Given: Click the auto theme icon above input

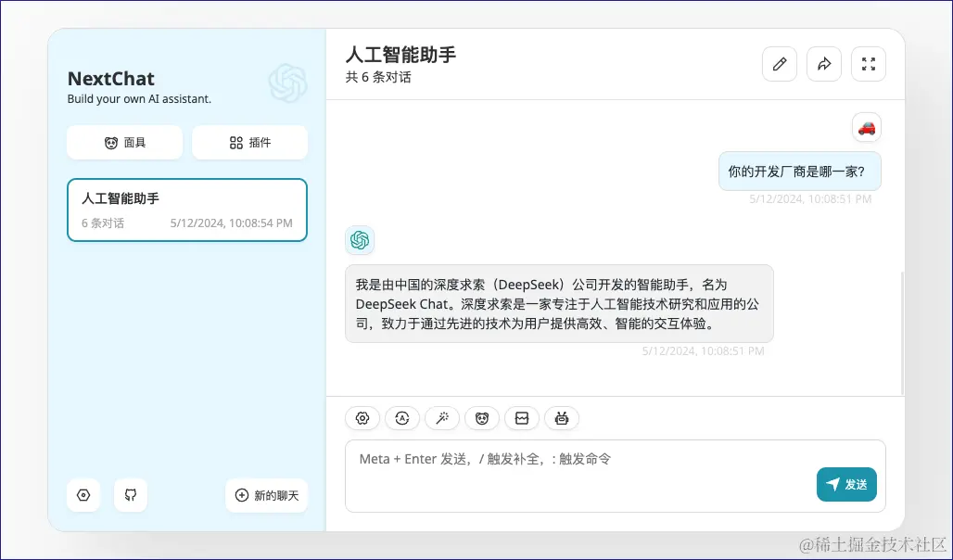Looking at the screenshot, I should pos(402,418).
